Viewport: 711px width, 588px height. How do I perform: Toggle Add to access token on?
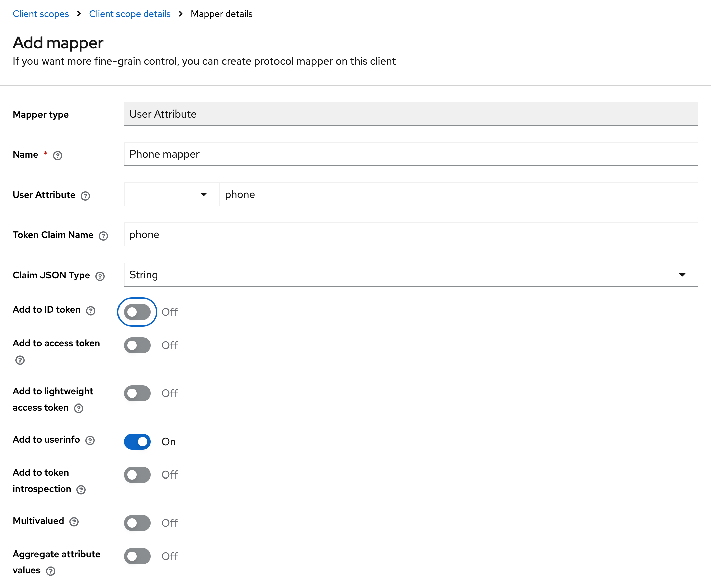tap(137, 345)
